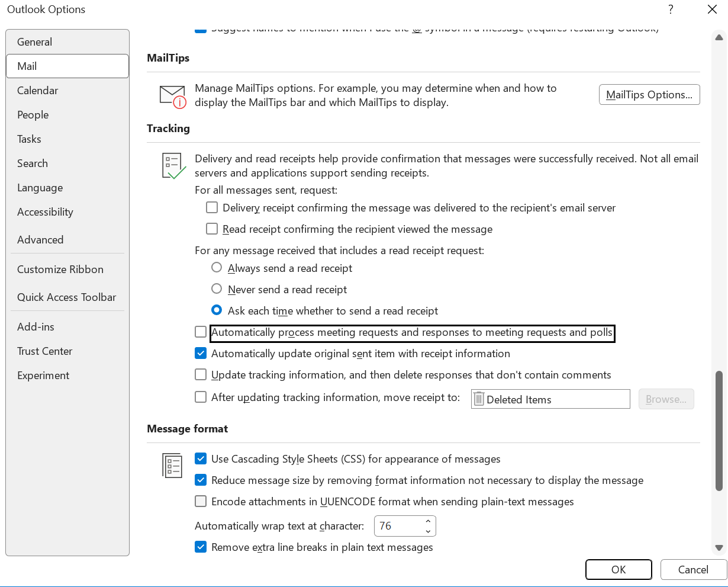This screenshot has height=587, width=728.
Task: Click the Tracking section heading
Action: 168,129
